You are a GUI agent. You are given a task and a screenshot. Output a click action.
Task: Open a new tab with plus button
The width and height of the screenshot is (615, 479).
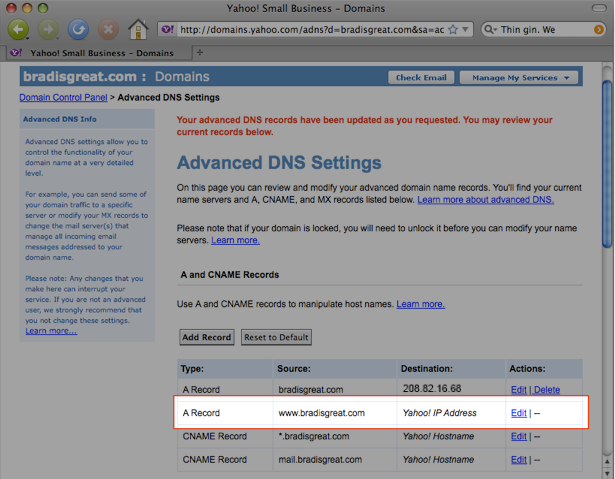[200, 52]
